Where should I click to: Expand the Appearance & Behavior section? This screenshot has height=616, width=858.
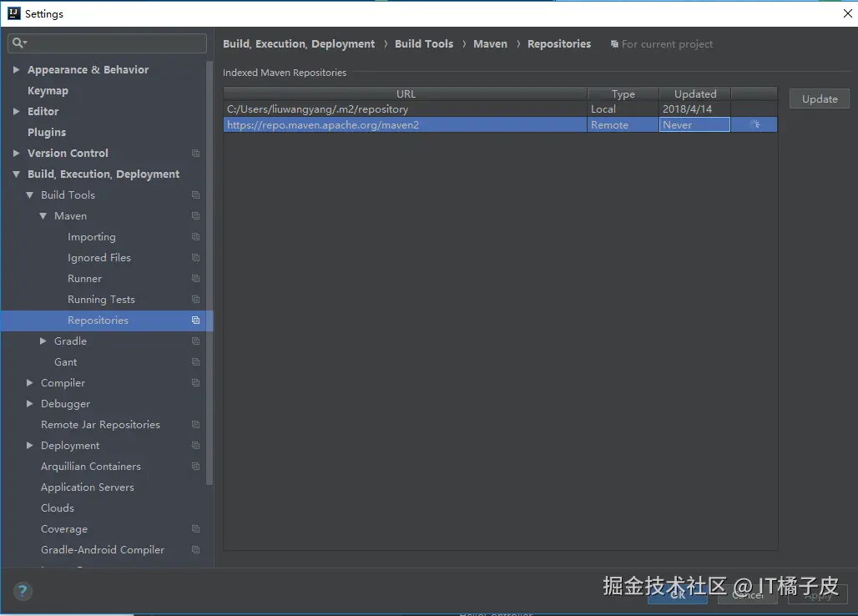pyautogui.click(x=17, y=69)
